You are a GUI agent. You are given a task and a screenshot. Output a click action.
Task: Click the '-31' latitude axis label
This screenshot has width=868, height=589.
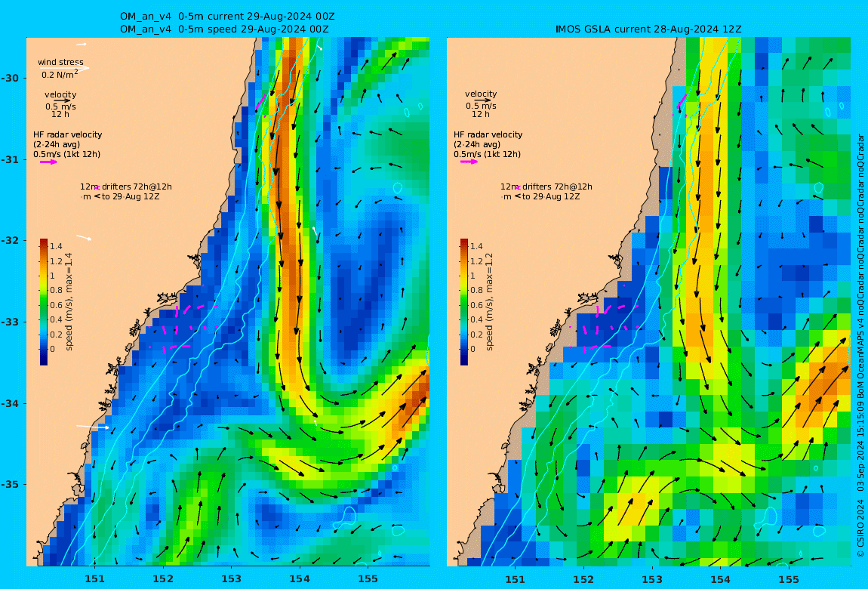[9, 160]
